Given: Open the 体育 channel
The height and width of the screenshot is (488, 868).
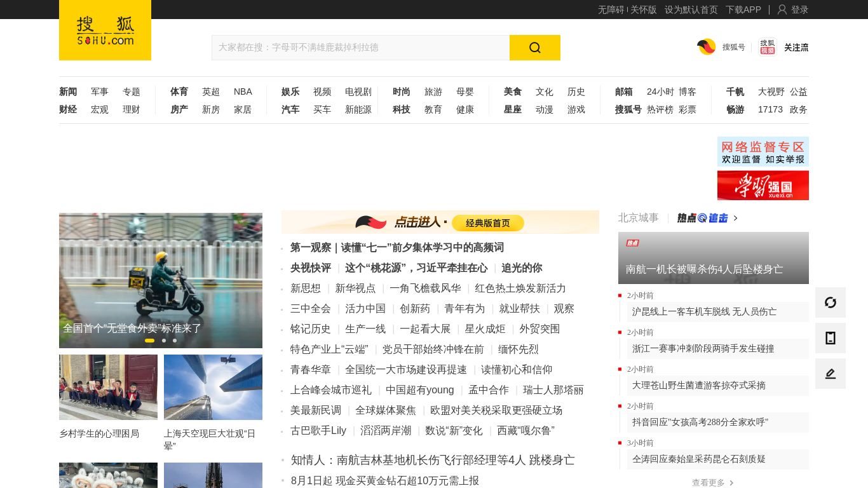Looking at the screenshot, I should pyautogui.click(x=179, y=91).
